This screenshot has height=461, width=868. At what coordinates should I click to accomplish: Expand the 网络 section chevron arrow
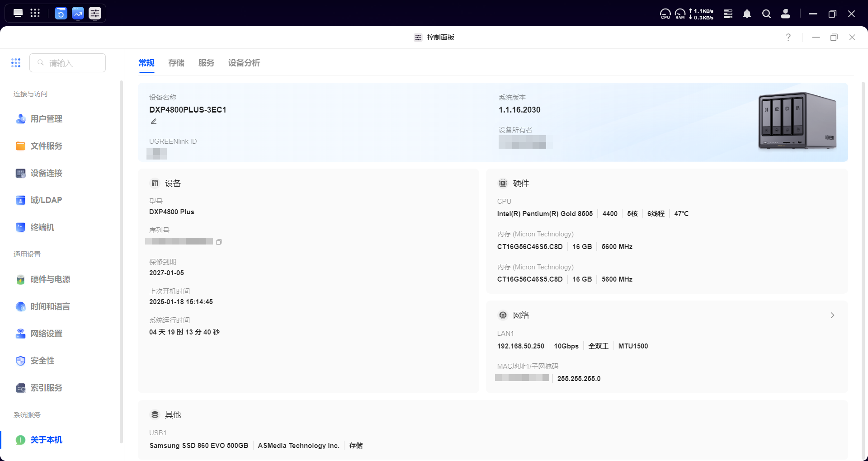[832, 315]
